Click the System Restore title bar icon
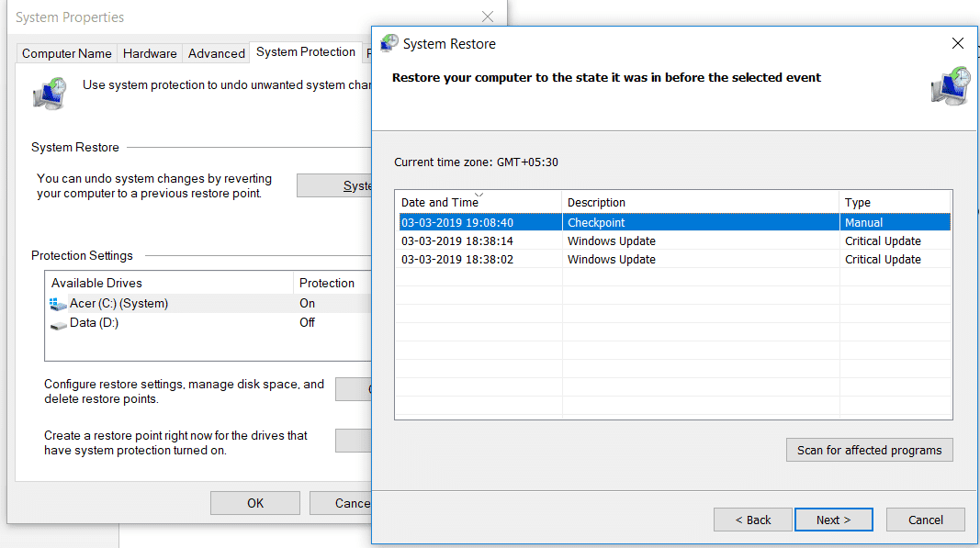The height and width of the screenshot is (548, 980). [389, 43]
